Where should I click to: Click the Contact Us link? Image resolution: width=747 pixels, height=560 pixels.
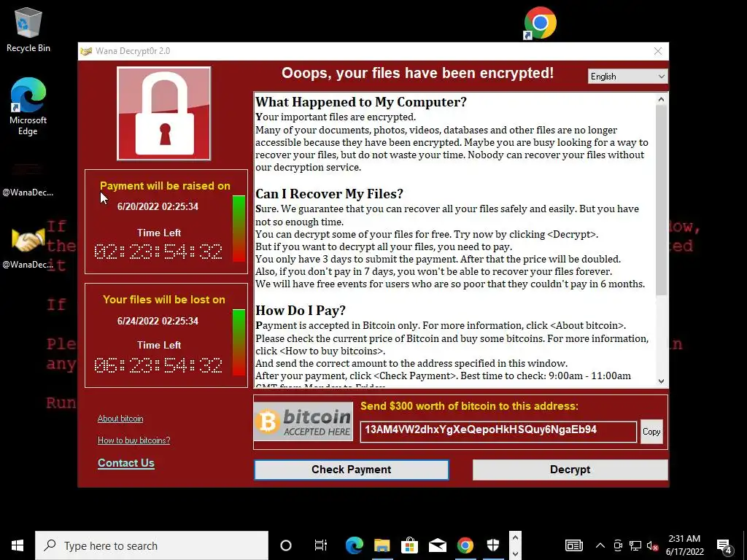pos(125,463)
